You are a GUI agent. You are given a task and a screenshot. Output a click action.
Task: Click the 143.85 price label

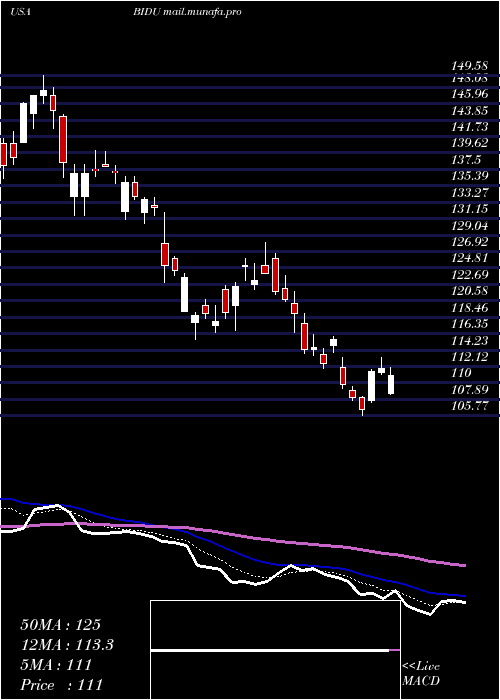[470, 111]
